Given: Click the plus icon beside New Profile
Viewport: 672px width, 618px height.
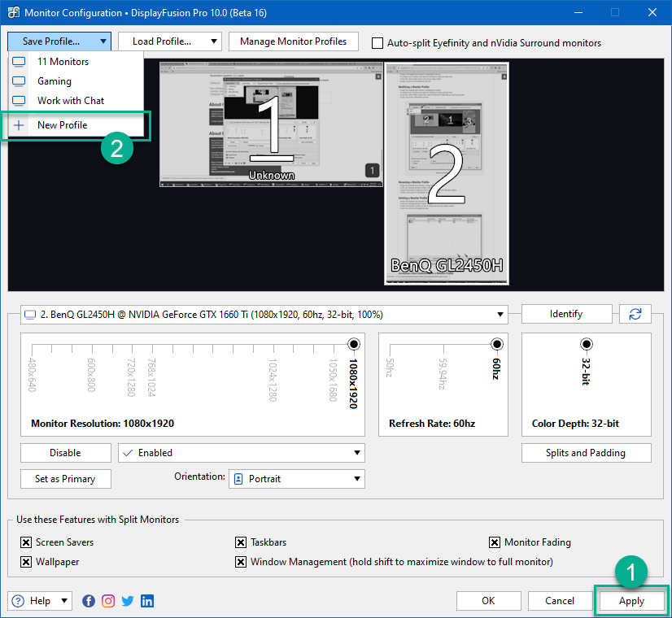Looking at the screenshot, I should click(x=19, y=125).
